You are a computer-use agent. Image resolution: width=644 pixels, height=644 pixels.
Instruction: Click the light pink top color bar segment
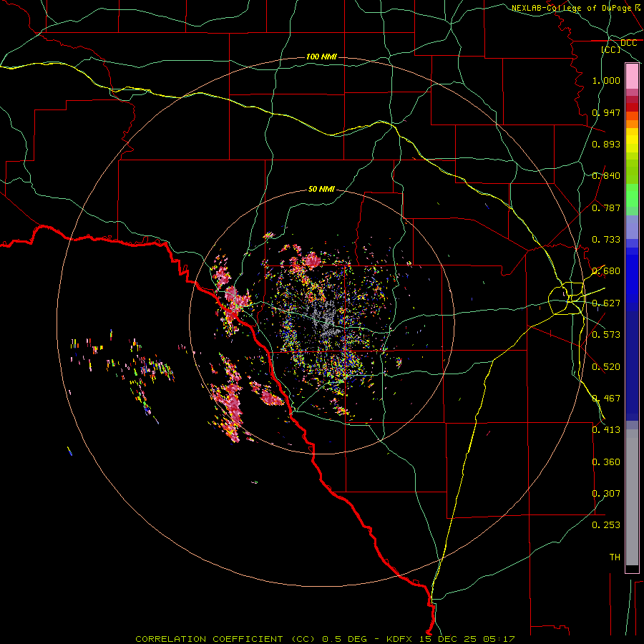tap(632, 77)
